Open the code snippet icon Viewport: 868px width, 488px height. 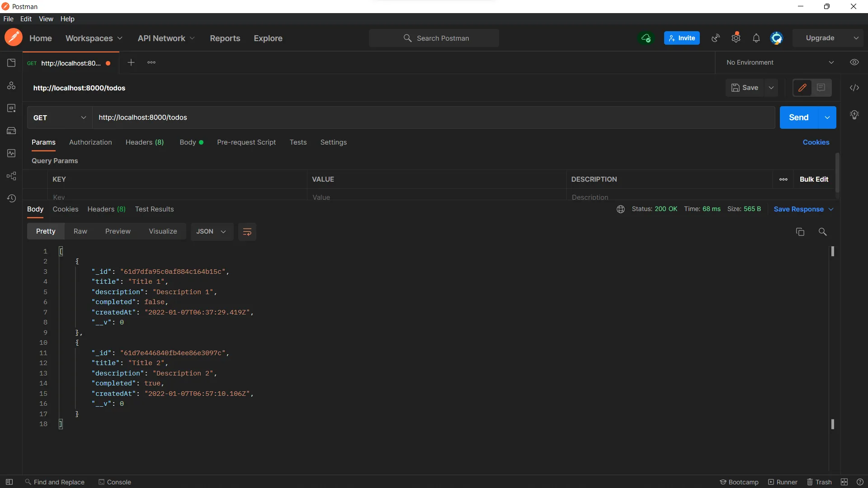[854, 88]
